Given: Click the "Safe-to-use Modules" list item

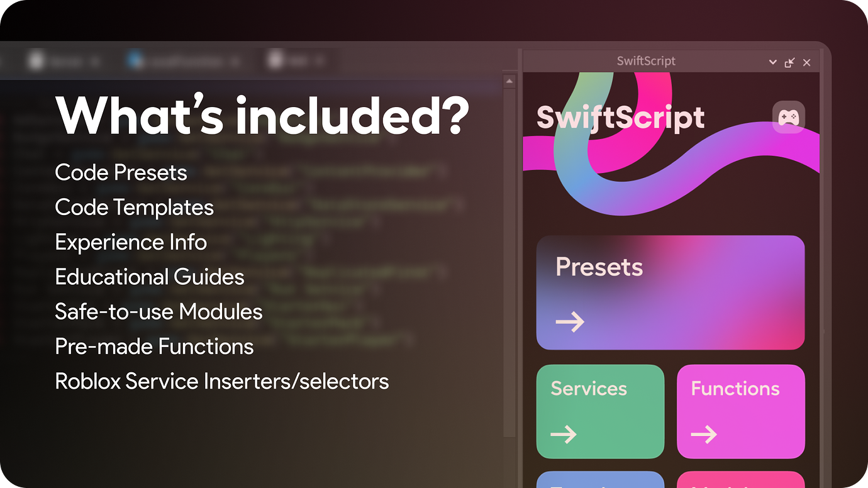Looking at the screenshot, I should [x=159, y=311].
